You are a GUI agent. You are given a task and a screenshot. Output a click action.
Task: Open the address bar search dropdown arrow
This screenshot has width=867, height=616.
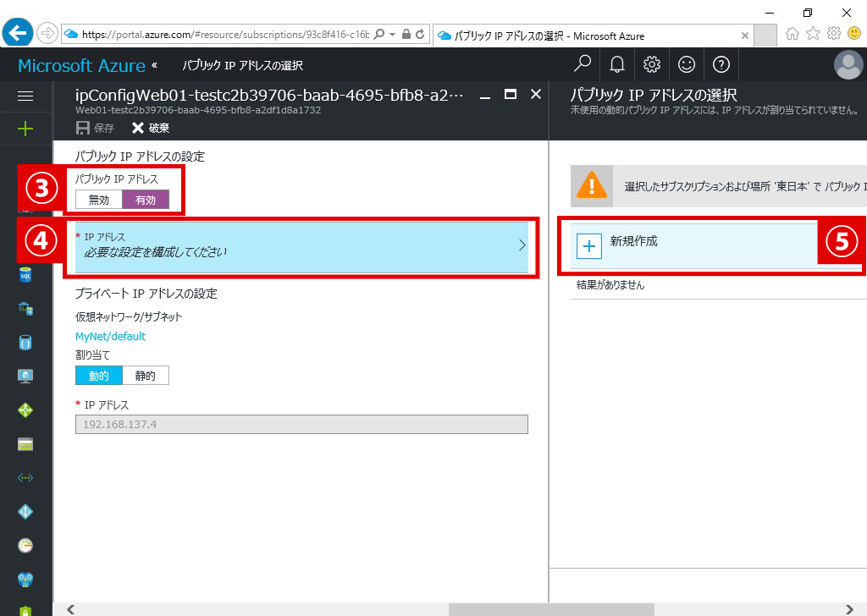pos(392,34)
